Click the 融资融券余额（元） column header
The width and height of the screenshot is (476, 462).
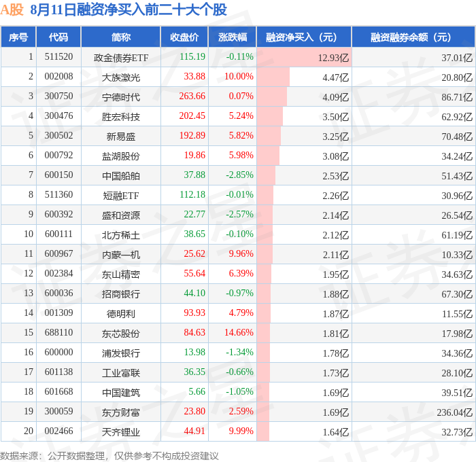pyautogui.click(x=413, y=37)
